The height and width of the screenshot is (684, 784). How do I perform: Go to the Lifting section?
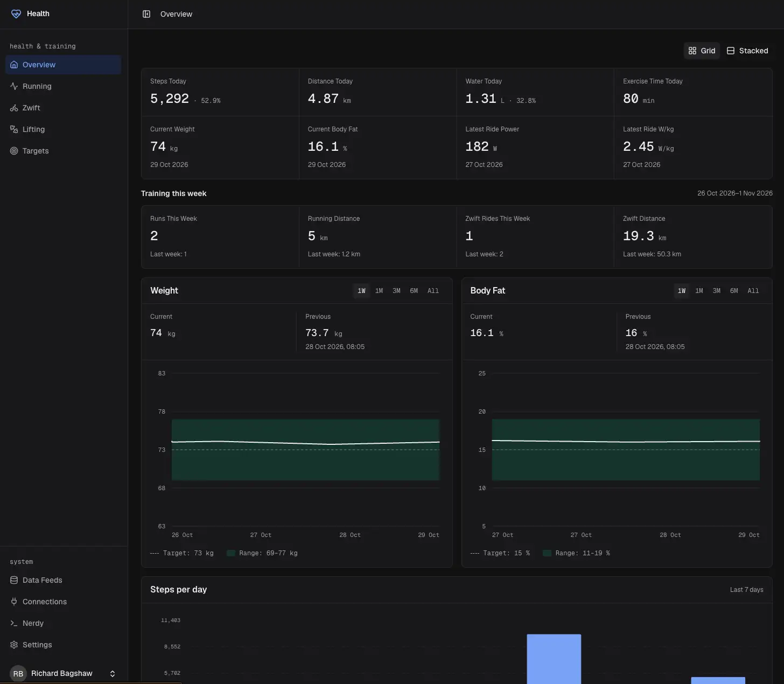pos(64,129)
